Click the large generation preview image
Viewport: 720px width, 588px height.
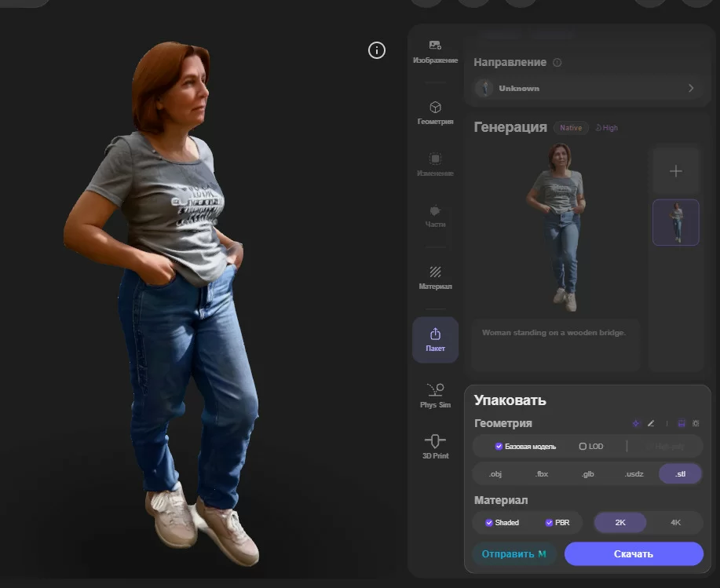coord(557,227)
